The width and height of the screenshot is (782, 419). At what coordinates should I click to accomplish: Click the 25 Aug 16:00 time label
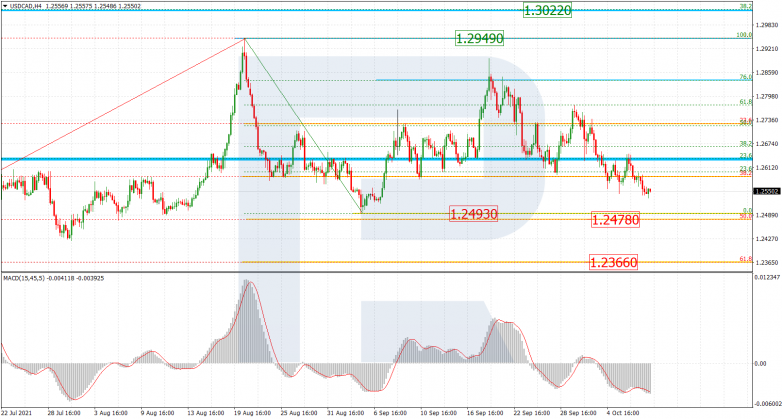point(298,414)
